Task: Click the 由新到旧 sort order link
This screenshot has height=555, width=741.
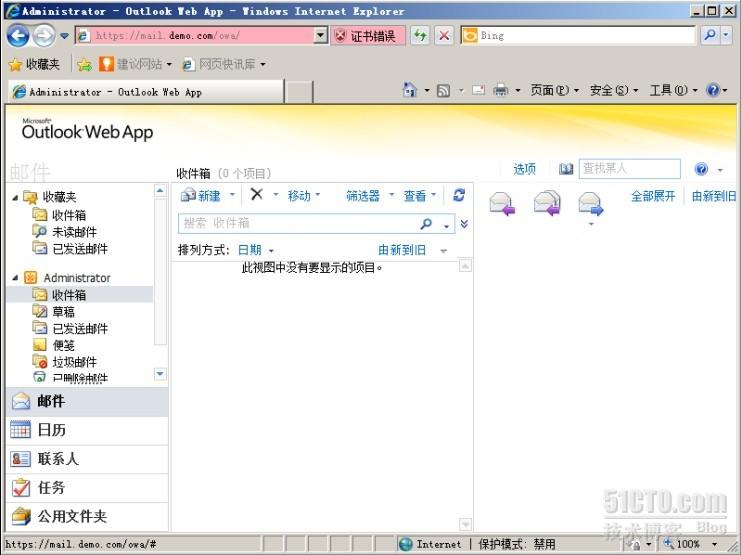Action: pyautogui.click(x=402, y=250)
